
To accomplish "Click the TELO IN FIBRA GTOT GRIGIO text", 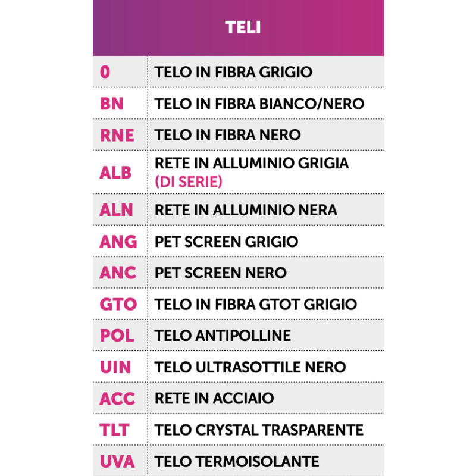I will click(256, 305).
